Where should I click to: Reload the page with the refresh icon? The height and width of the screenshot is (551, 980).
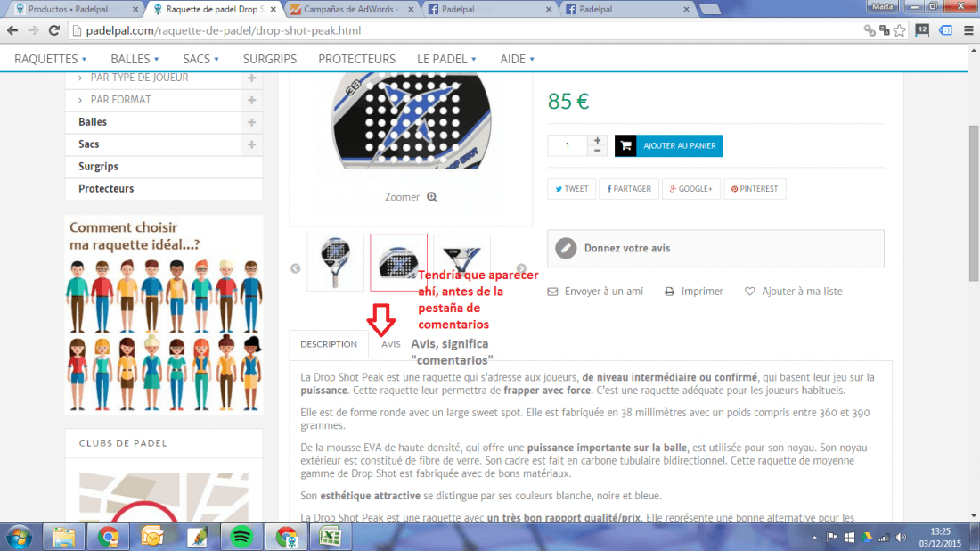point(54,30)
